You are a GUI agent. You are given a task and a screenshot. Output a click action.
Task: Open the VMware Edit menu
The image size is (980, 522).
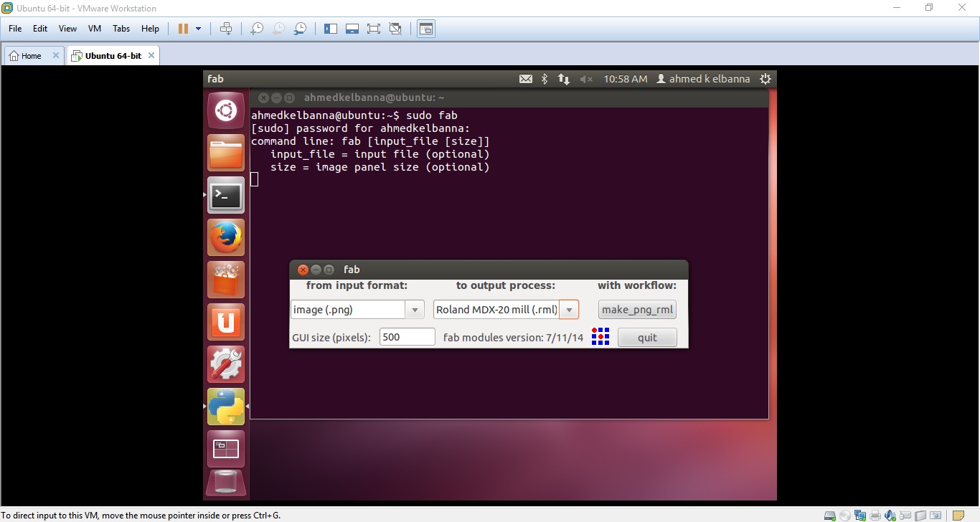coord(40,29)
